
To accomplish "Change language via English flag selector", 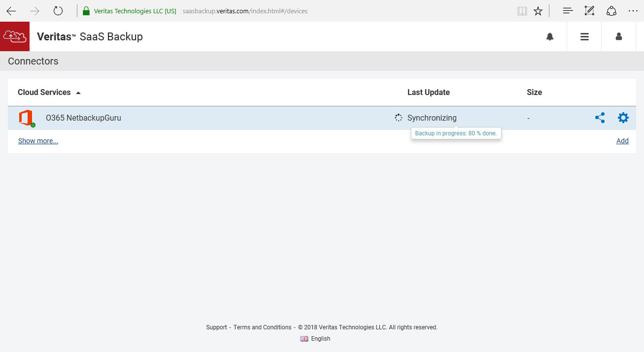I will 315,339.
